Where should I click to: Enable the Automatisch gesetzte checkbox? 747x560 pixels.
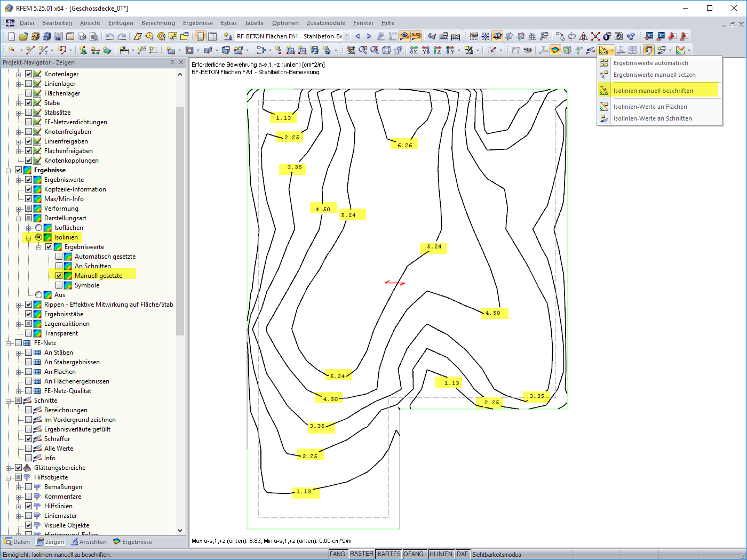point(59,257)
